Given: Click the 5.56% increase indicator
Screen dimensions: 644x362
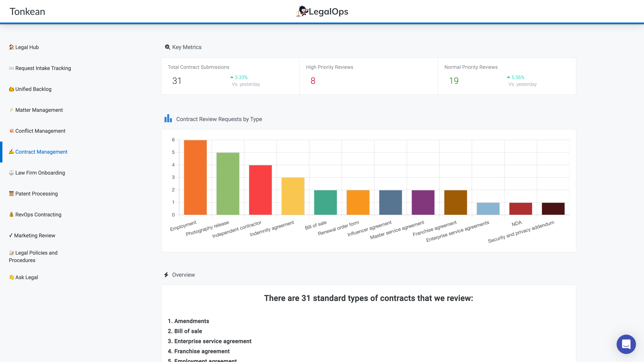Looking at the screenshot, I should click(x=516, y=77).
